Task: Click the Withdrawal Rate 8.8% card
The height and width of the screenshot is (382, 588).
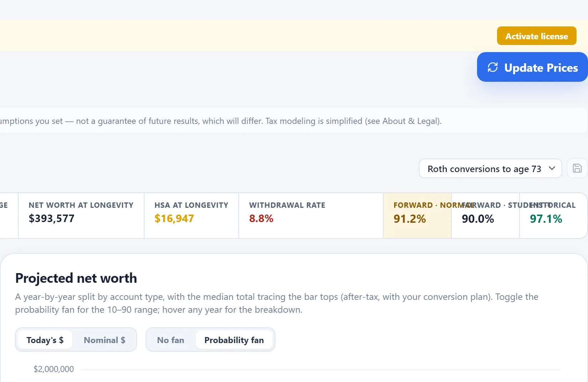Action: tap(311, 216)
